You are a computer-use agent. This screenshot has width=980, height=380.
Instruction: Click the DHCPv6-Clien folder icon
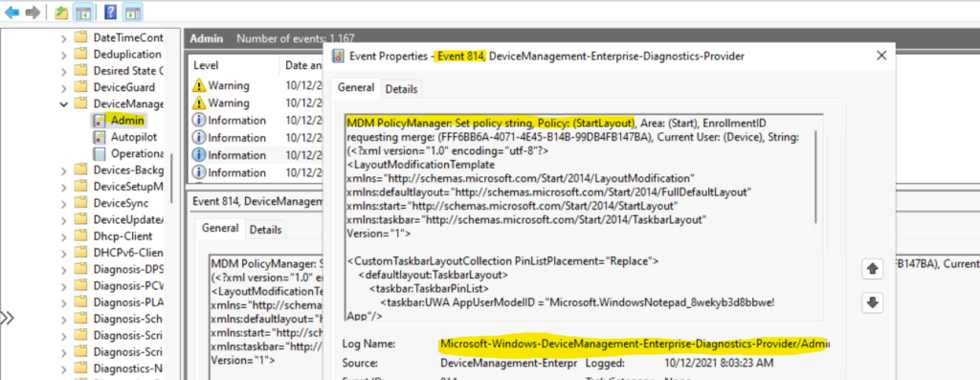(x=80, y=253)
